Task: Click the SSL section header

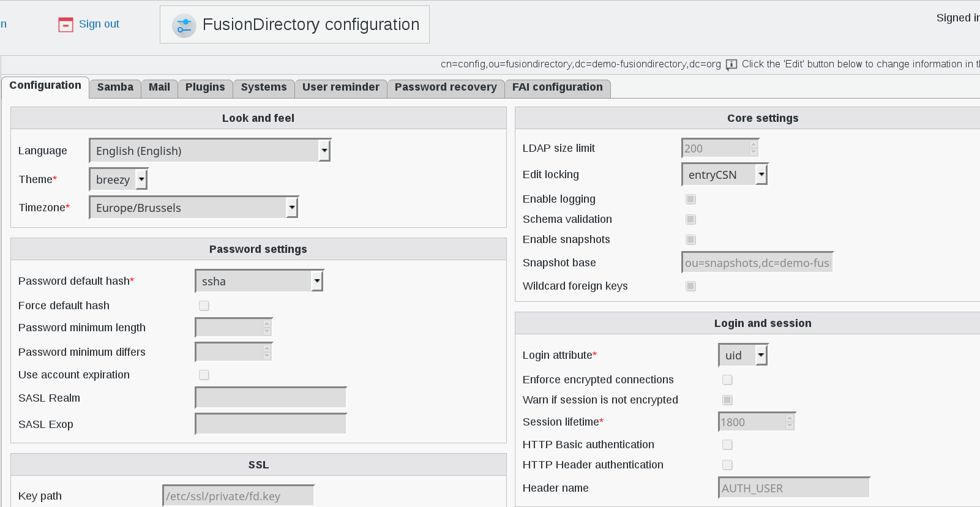Action: click(258, 465)
